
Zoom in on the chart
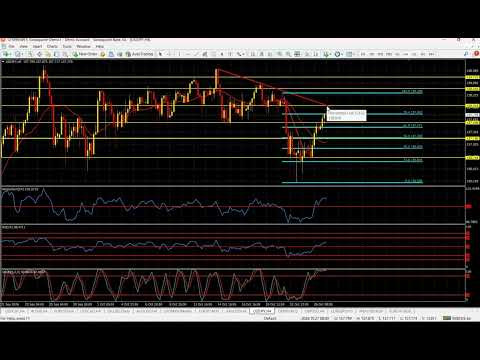[x=280, y=54]
